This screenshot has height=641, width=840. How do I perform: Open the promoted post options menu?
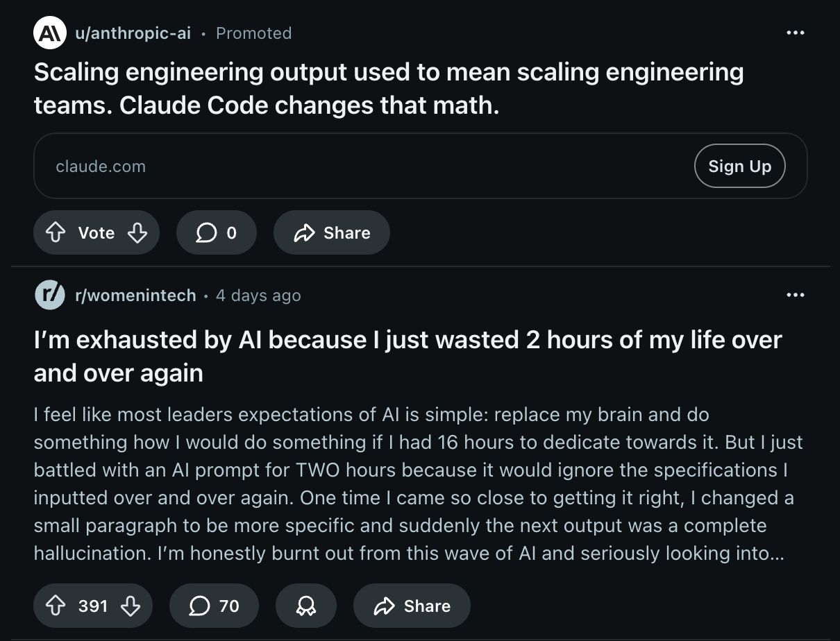pos(795,33)
